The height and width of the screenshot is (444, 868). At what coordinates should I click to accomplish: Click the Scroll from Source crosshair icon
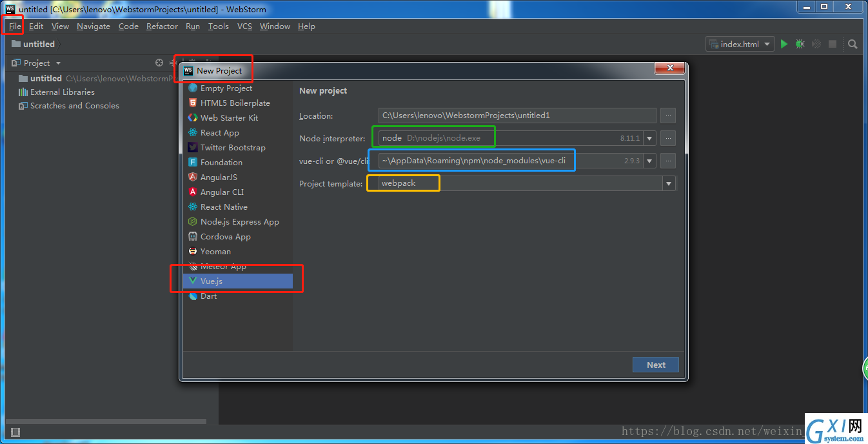[159, 63]
